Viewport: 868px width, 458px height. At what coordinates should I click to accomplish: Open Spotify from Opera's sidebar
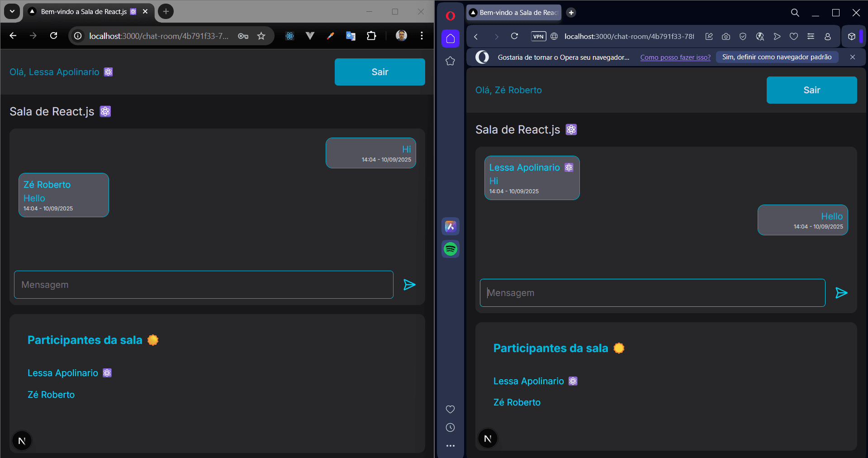(x=450, y=249)
